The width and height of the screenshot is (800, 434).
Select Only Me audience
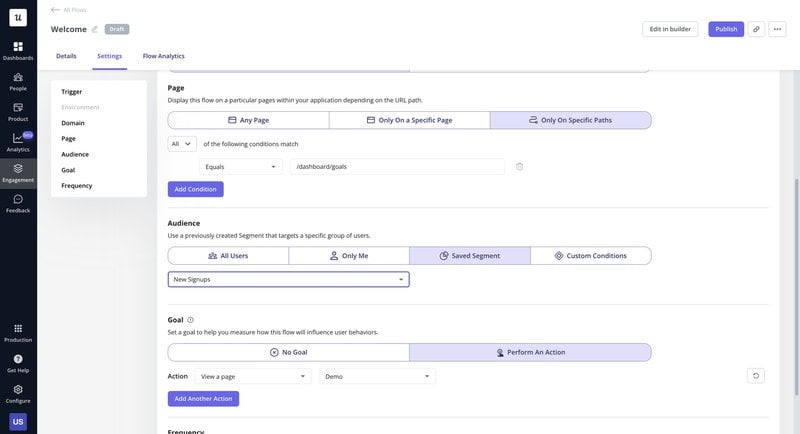tap(349, 256)
